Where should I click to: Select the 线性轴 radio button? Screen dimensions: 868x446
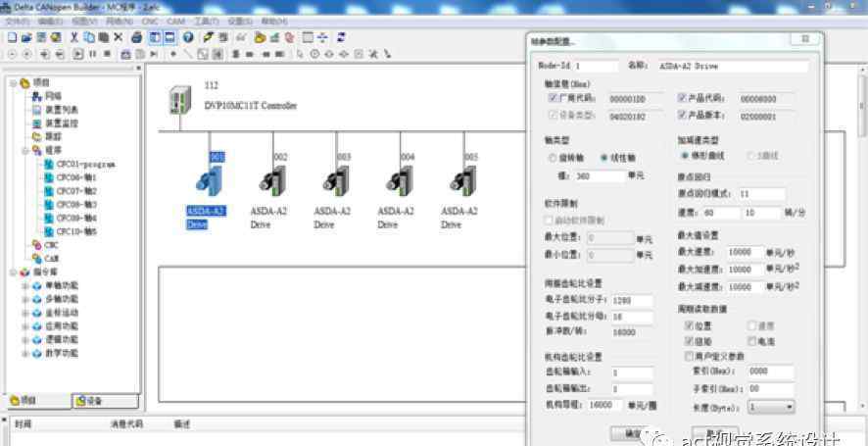(604, 158)
